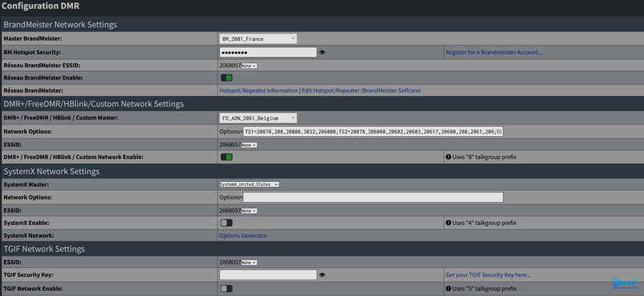
Task: Reveal BM Hotspot Security password with eye icon
Action: click(x=322, y=52)
